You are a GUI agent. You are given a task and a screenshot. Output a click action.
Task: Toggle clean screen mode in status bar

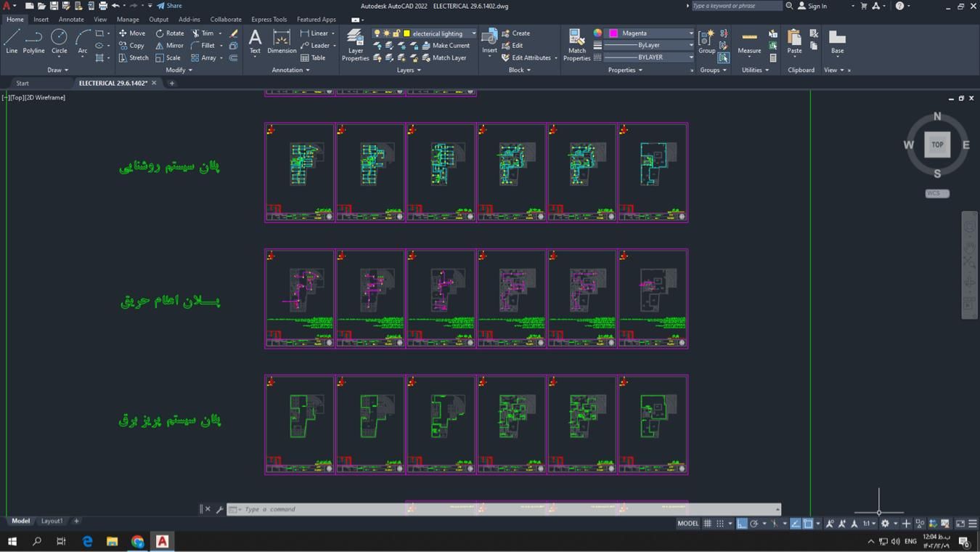coord(960,524)
